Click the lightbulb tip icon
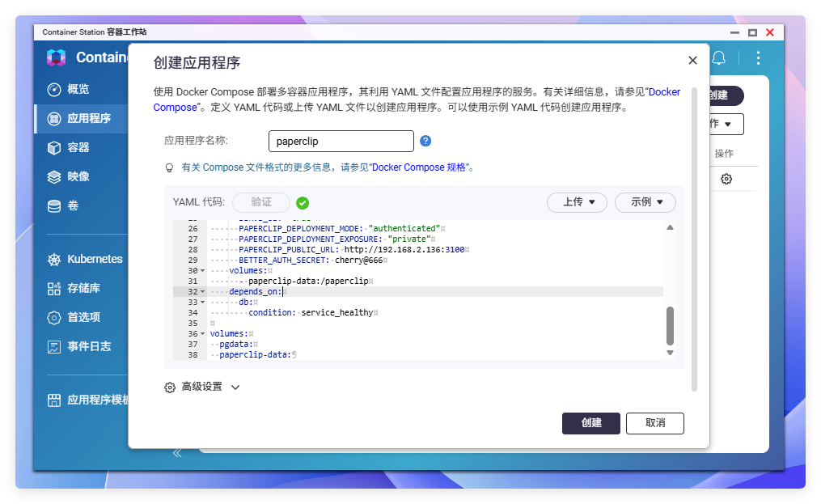This screenshot has width=821, height=504. point(169,167)
